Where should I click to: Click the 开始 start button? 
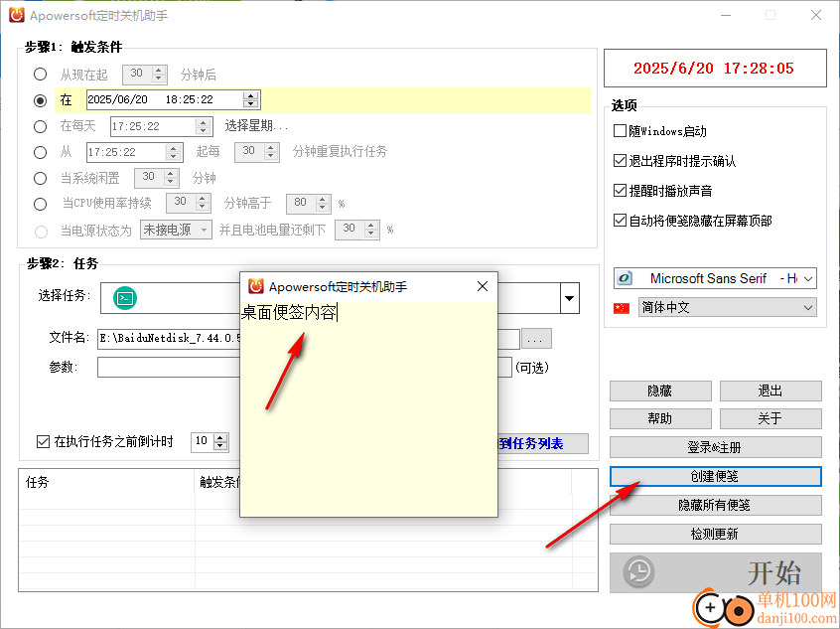[x=715, y=572]
